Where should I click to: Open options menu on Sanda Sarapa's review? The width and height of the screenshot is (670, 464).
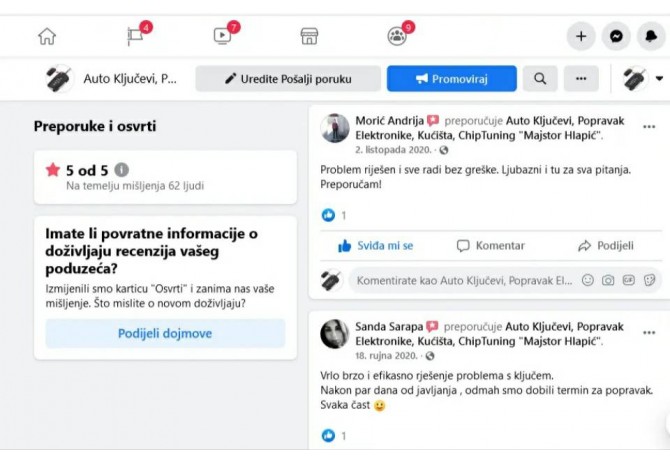[649, 332]
